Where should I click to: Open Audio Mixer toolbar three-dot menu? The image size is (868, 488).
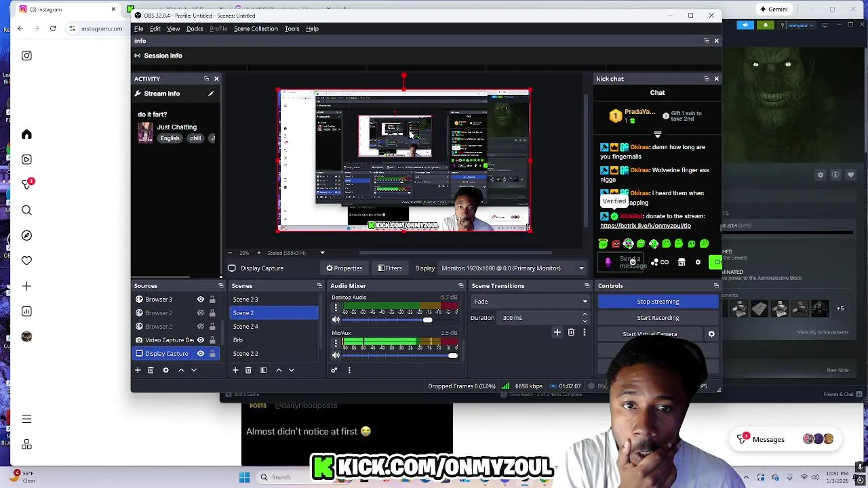pyautogui.click(x=349, y=370)
